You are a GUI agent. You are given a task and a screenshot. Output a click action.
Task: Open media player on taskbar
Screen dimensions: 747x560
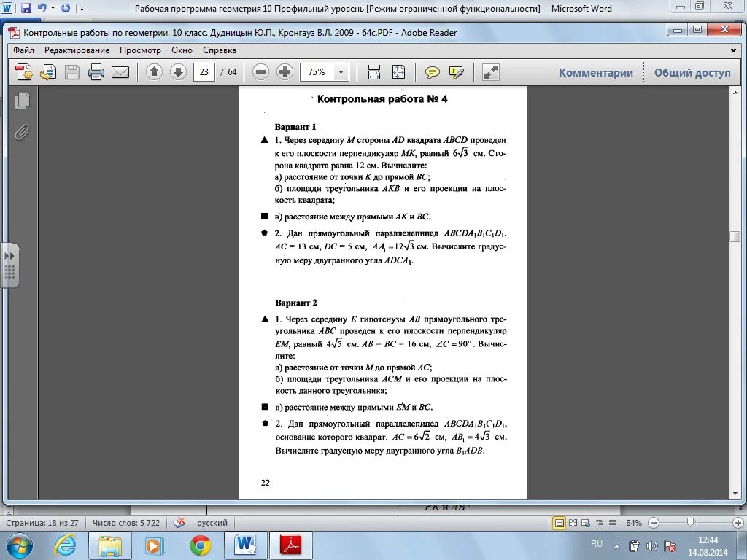click(155, 545)
